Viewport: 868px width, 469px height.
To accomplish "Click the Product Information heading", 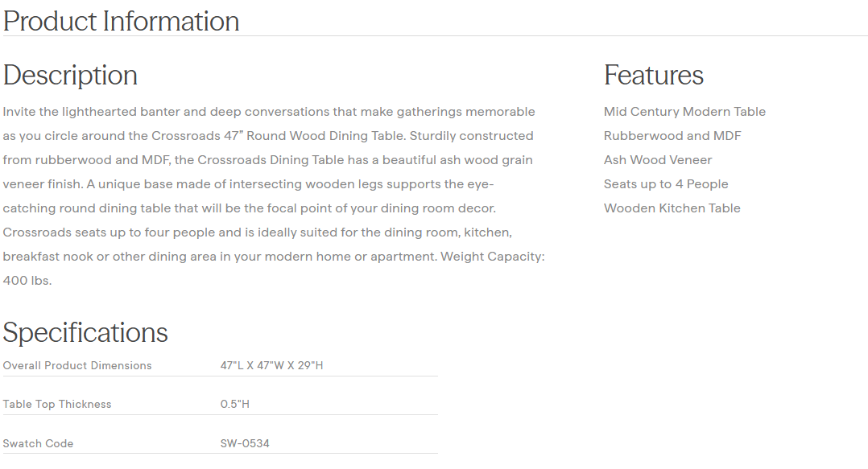I will [121, 21].
